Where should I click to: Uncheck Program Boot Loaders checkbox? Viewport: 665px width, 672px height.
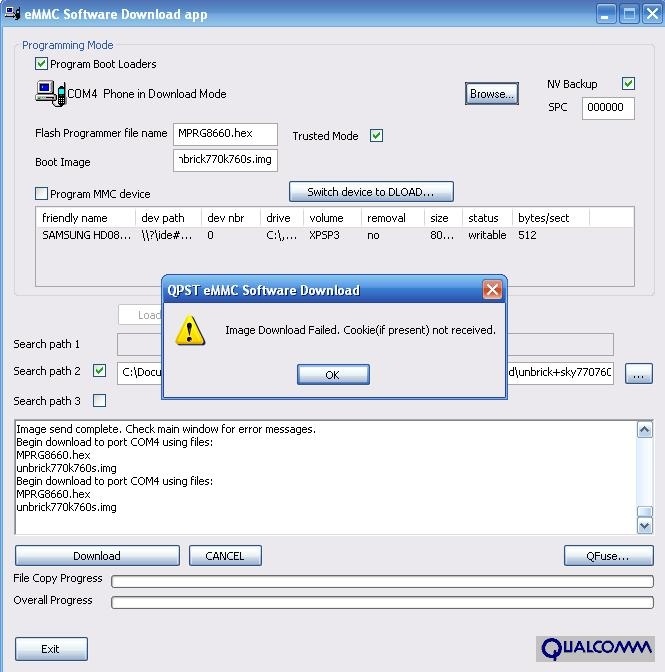coord(41,64)
